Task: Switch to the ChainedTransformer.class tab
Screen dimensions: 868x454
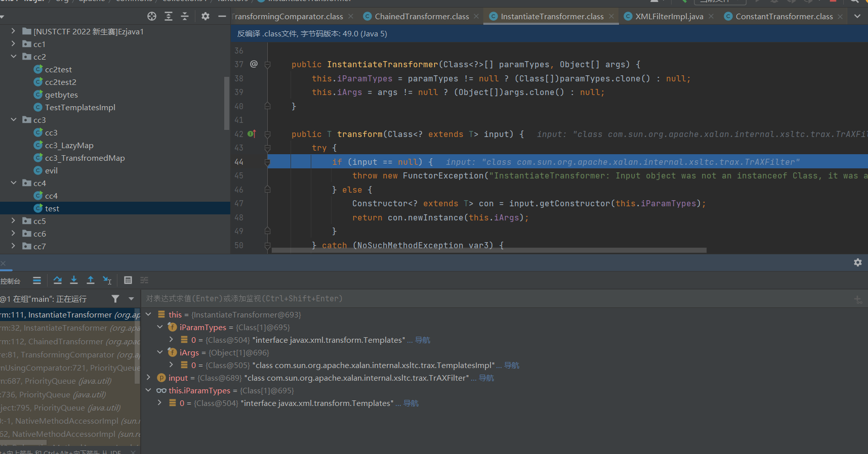Action: coord(422,17)
